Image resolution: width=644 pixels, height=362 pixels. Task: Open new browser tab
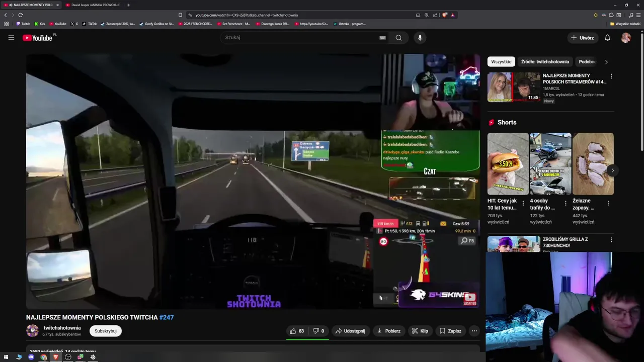129,5
